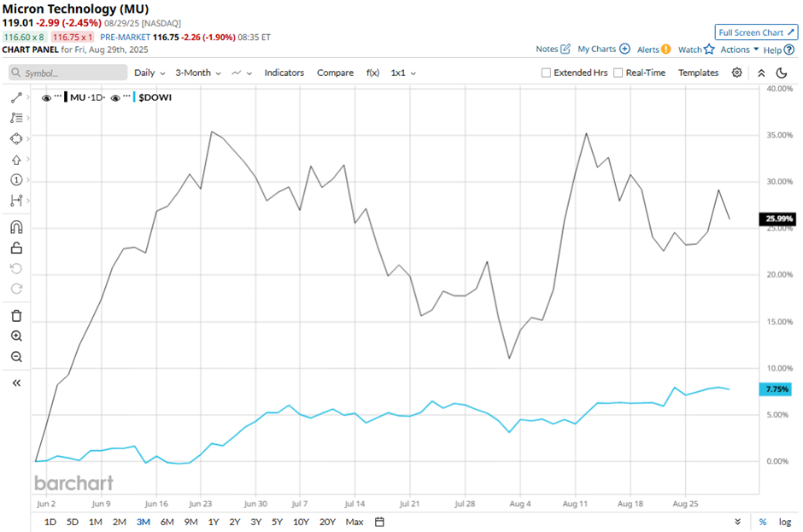Toggle the magnet snap mode
The width and height of the screenshot is (803, 532).
click(16, 227)
